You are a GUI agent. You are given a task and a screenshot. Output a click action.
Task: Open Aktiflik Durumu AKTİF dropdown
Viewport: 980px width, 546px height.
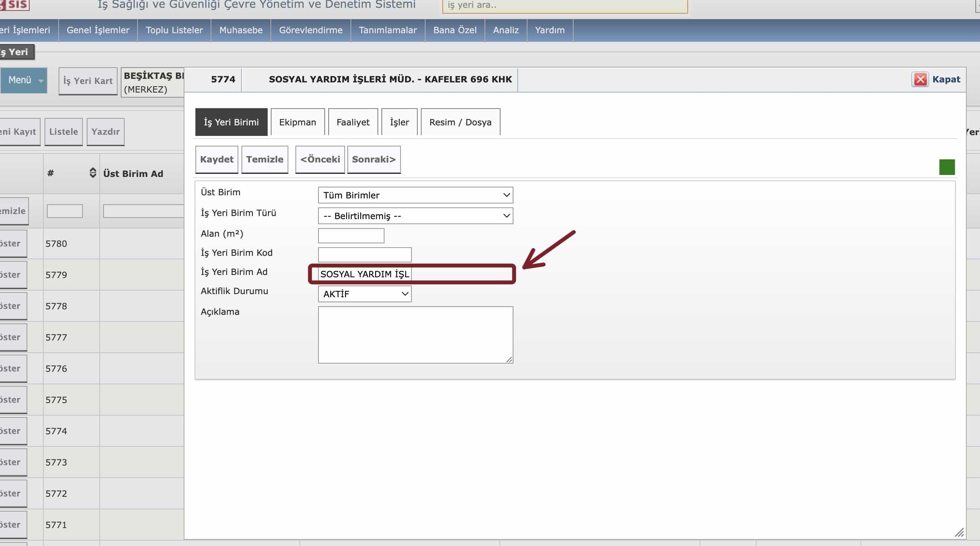365,294
